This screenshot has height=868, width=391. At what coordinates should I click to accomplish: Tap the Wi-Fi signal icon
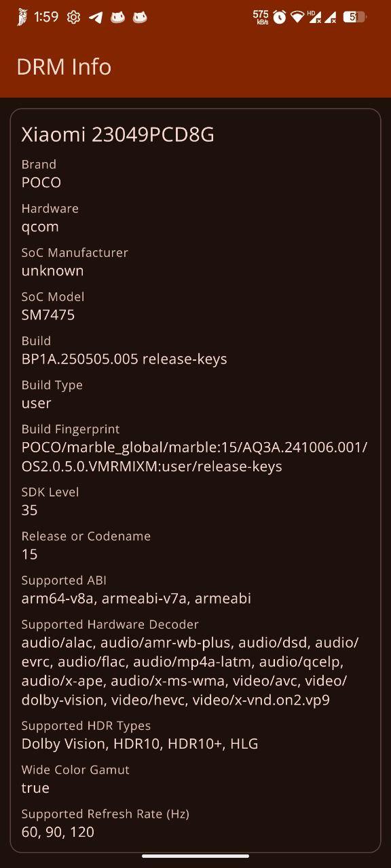[x=297, y=17]
